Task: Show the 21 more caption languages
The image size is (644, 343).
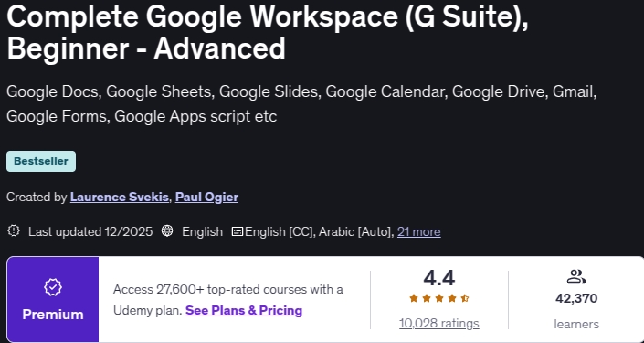Action: 419,232
